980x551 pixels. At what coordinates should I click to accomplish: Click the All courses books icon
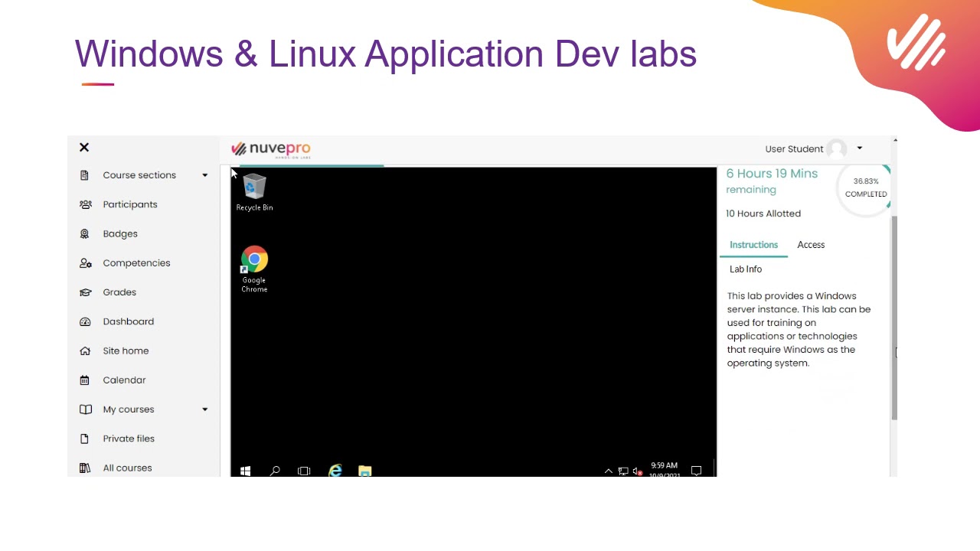pyautogui.click(x=85, y=468)
